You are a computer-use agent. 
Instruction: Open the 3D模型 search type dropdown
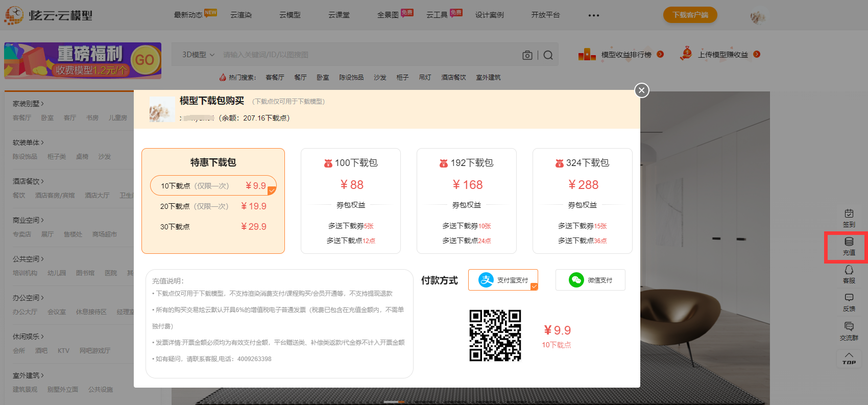[198, 55]
